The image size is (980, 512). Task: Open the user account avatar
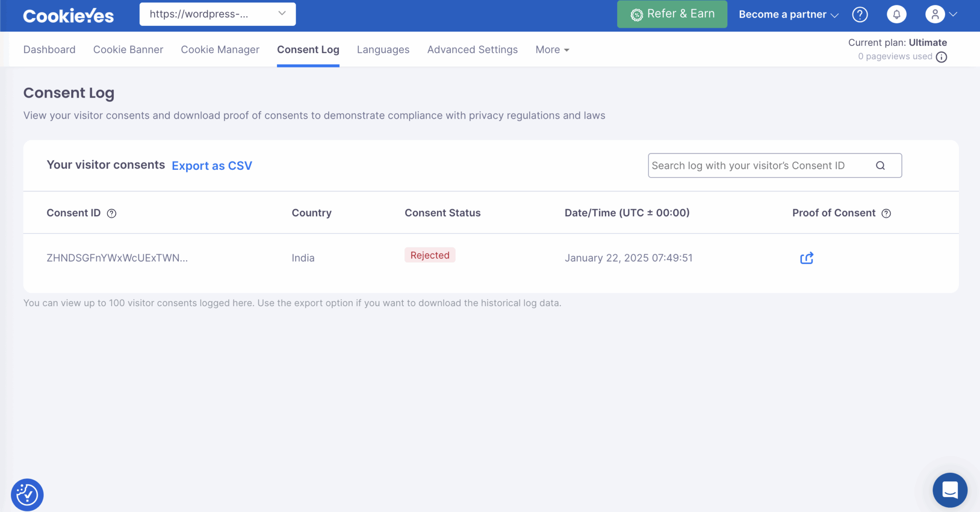(x=935, y=14)
